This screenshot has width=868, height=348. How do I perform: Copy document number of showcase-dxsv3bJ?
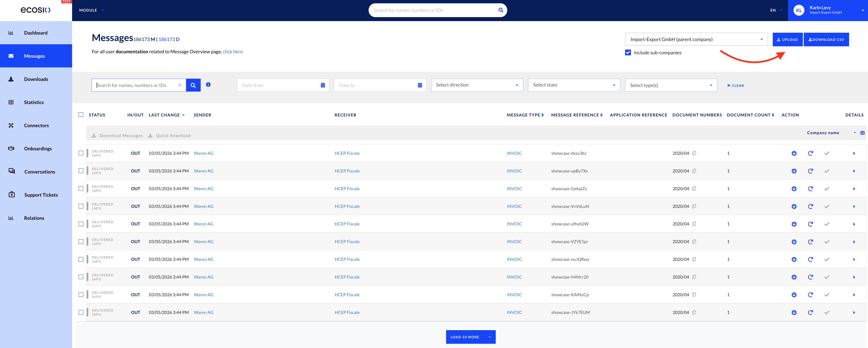tap(694, 153)
